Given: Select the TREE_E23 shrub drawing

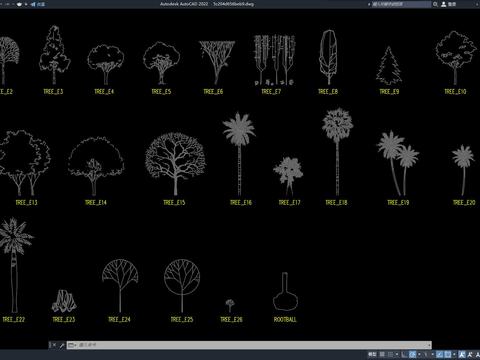Looking at the screenshot, I should tap(64, 301).
